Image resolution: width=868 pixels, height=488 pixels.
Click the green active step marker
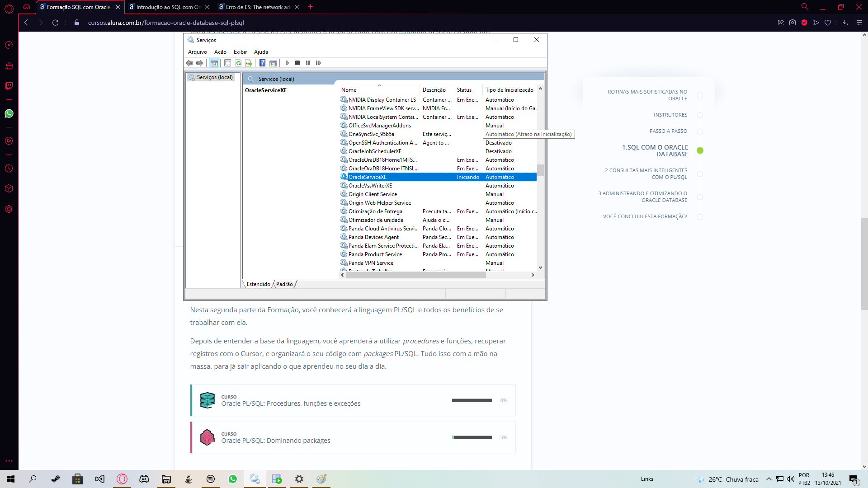click(700, 150)
